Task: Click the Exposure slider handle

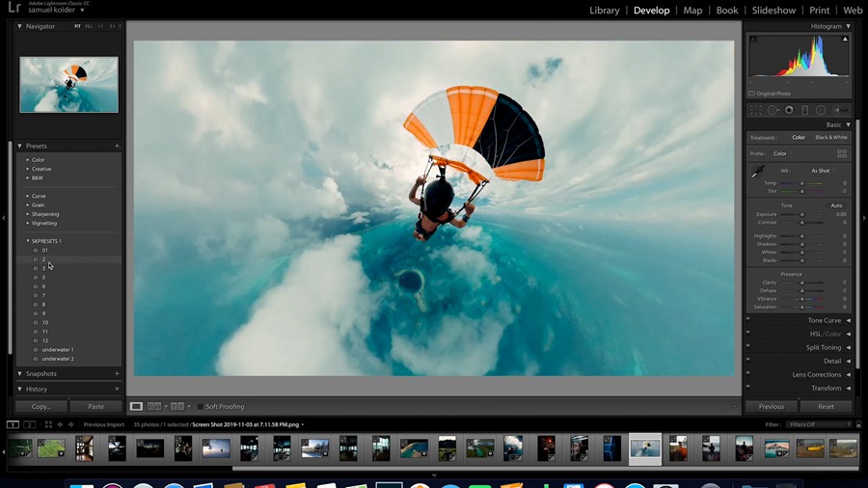Action: tap(802, 215)
